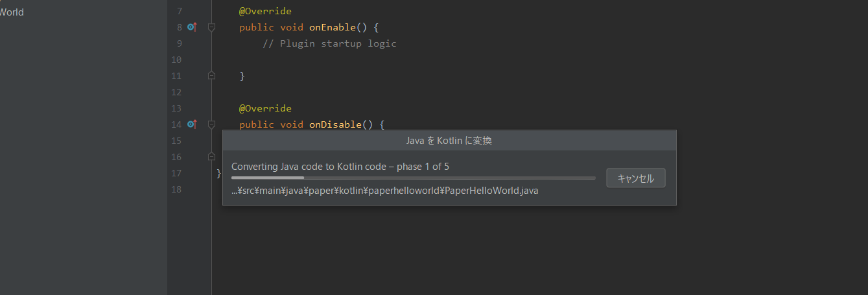The image size is (868, 295).
Task: Click the @Override annotation on line 7
Action: [265, 11]
